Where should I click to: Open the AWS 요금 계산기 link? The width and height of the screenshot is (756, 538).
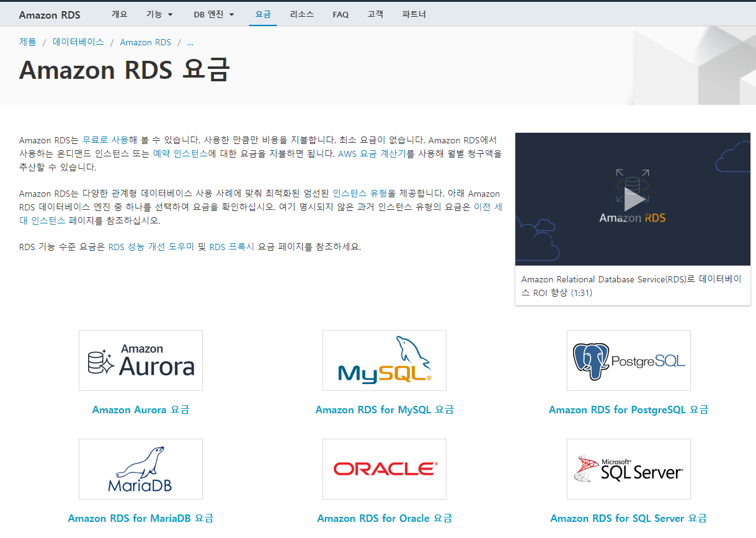point(371,154)
